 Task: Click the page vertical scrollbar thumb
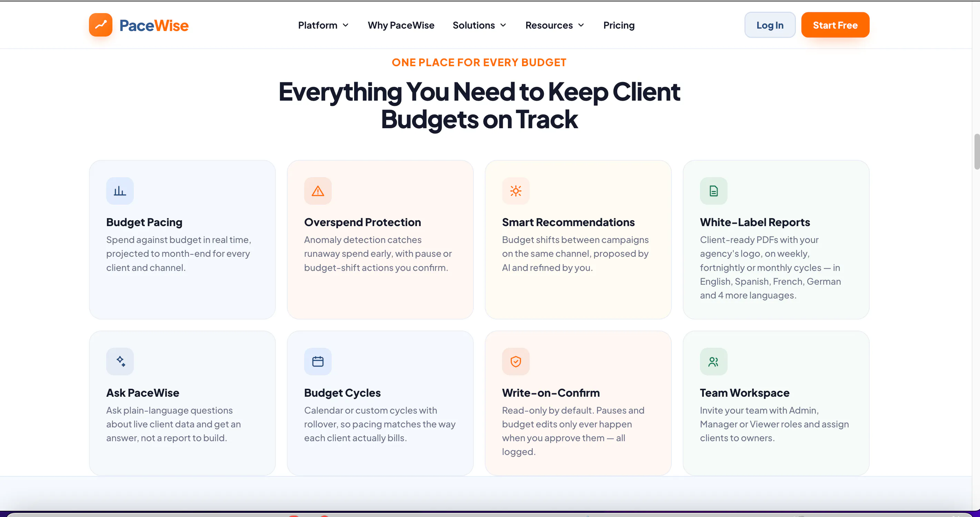(x=977, y=151)
